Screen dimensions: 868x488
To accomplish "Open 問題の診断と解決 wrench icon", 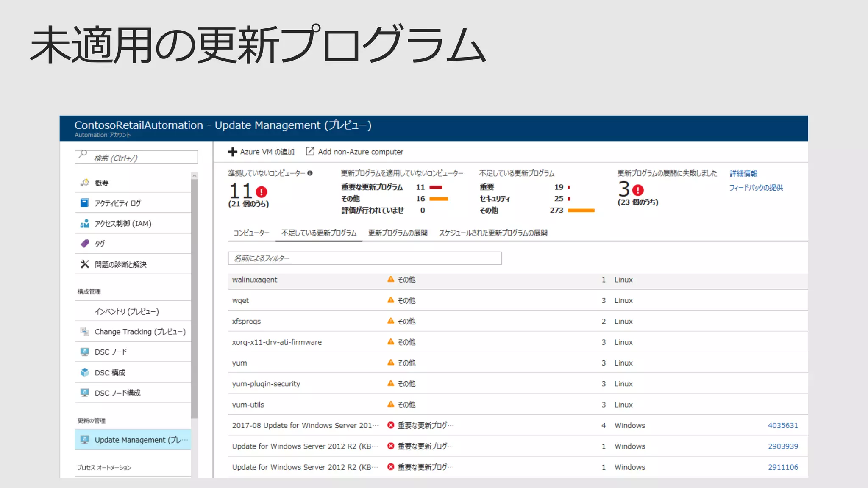I will (85, 264).
